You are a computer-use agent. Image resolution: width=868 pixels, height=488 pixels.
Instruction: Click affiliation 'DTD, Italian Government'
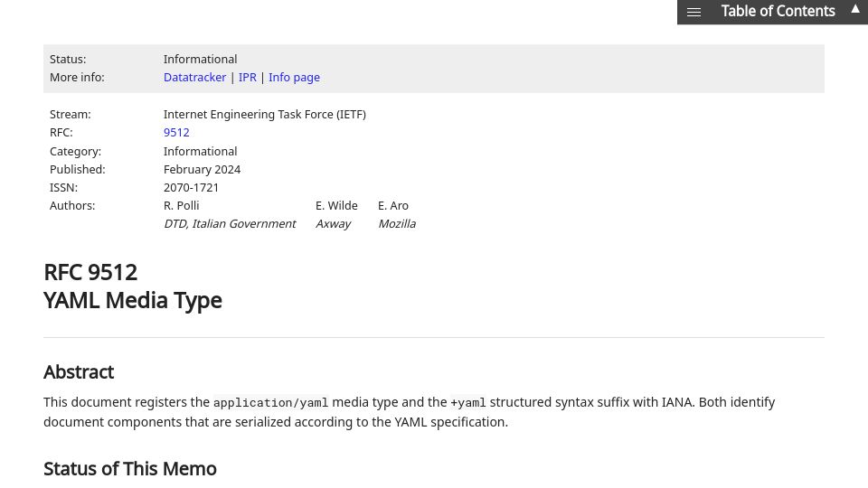[x=230, y=224]
